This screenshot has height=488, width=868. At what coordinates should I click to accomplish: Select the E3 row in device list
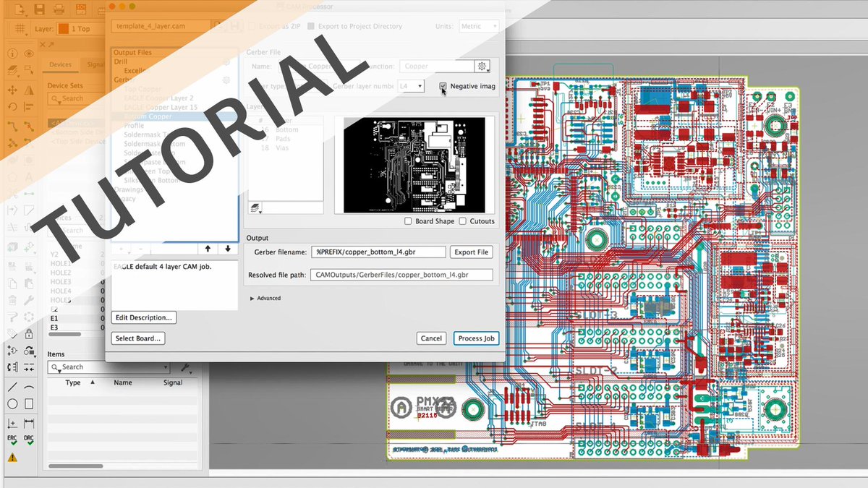pos(54,328)
